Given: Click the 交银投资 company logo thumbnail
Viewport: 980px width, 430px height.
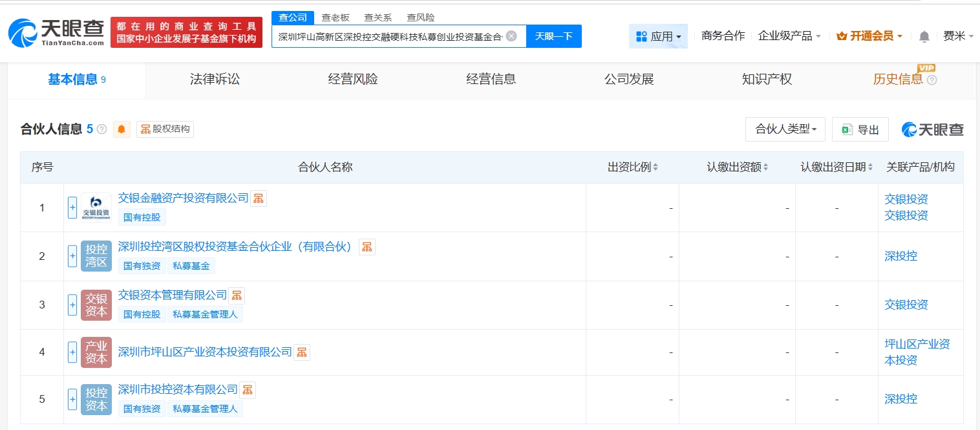Looking at the screenshot, I should point(96,208).
